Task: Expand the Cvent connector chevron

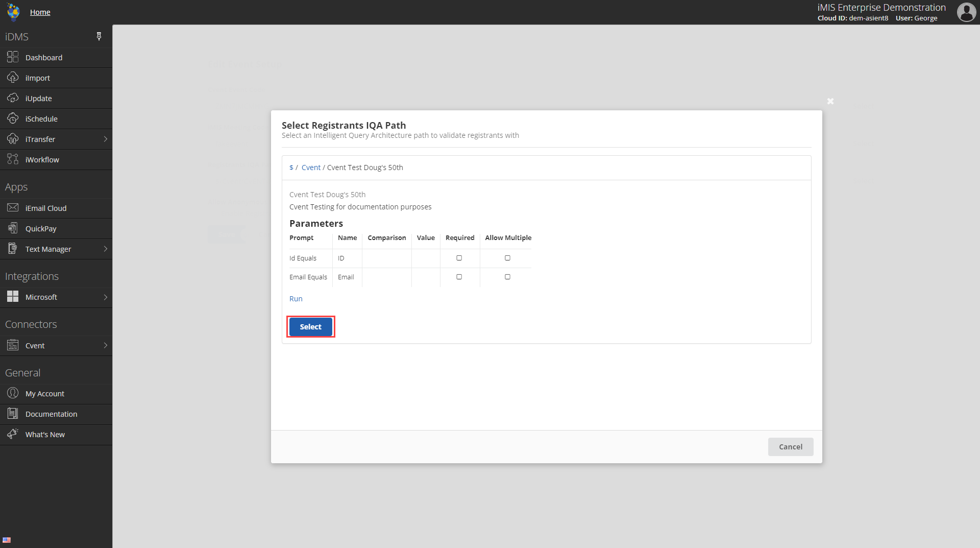Action: tap(106, 345)
